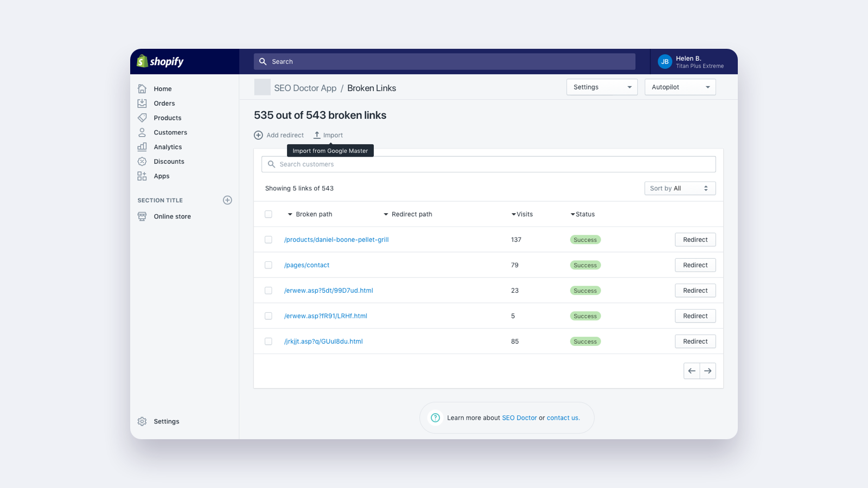This screenshot has height=488, width=868.
Task: Open Home from the sidebar
Action: point(162,89)
